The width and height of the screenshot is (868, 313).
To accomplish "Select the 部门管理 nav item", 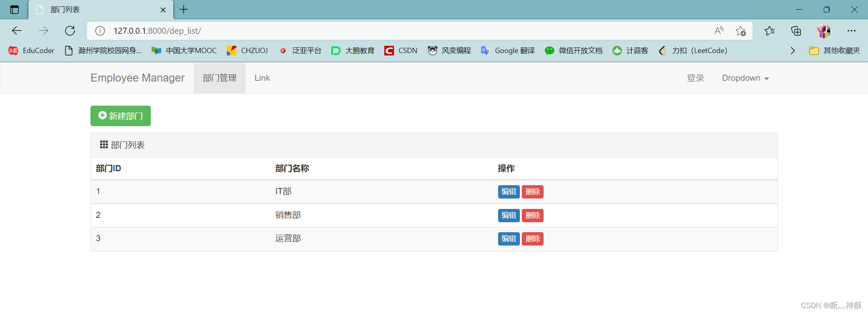I will tap(220, 78).
